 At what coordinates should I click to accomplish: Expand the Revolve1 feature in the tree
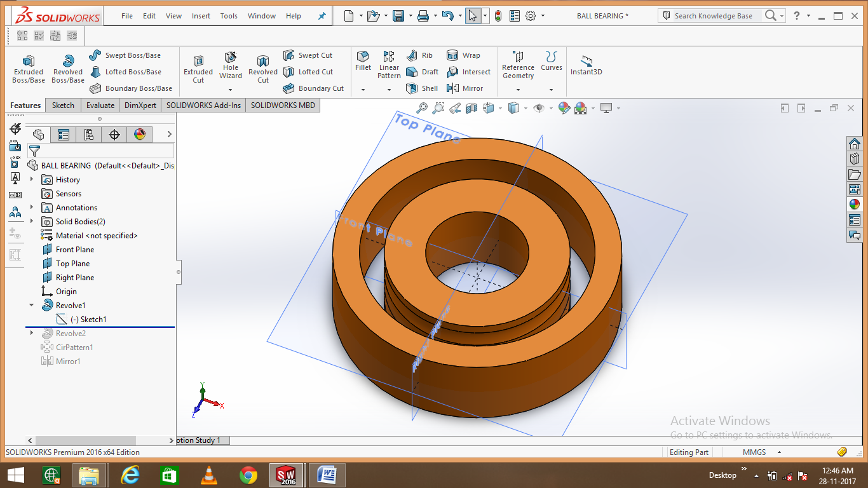click(31, 305)
